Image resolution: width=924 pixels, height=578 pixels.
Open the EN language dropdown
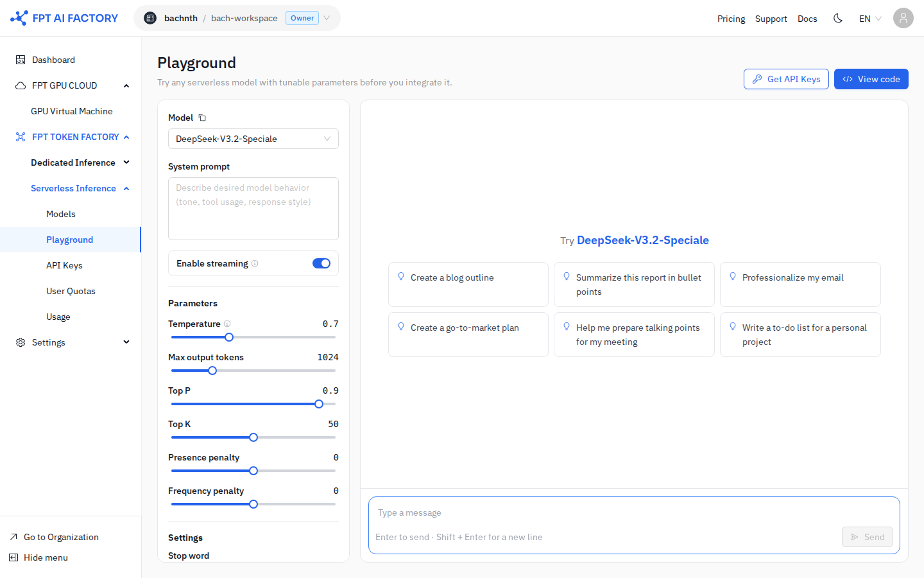[x=870, y=18]
